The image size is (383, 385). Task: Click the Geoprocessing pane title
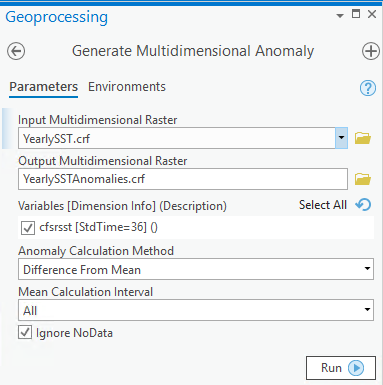pyautogui.click(x=57, y=17)
